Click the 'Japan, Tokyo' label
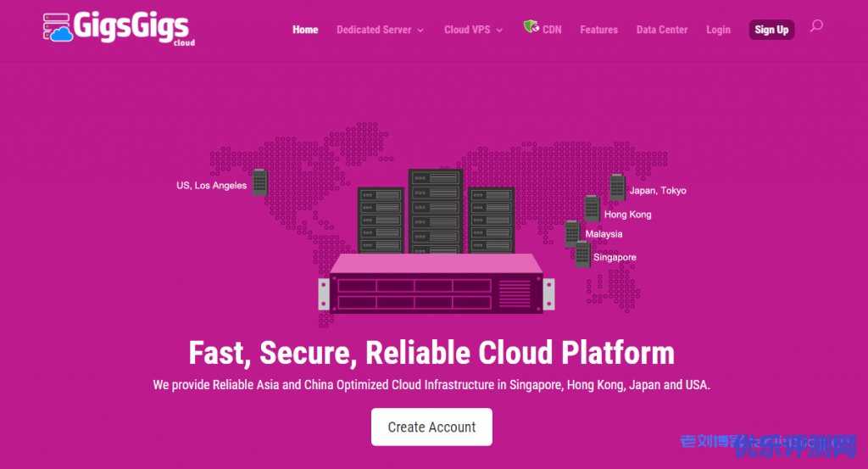 (658, 191)
